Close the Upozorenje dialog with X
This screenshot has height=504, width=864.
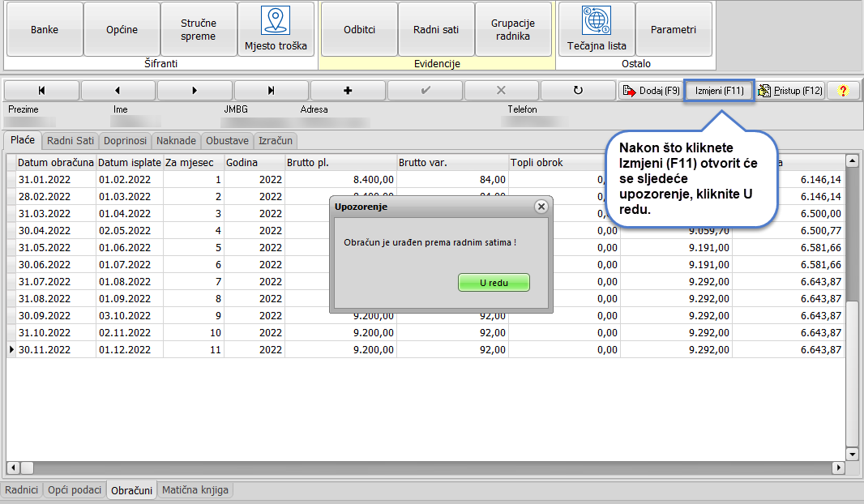coord(541,207)
